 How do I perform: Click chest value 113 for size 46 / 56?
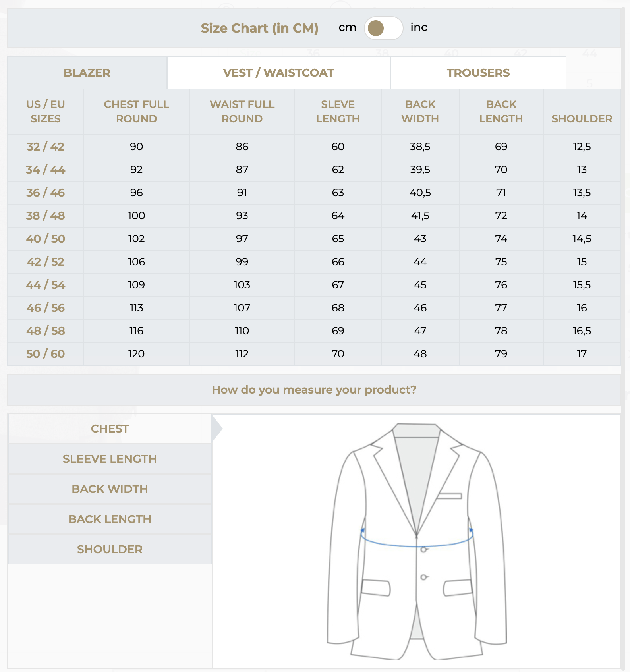click(136, 308)
